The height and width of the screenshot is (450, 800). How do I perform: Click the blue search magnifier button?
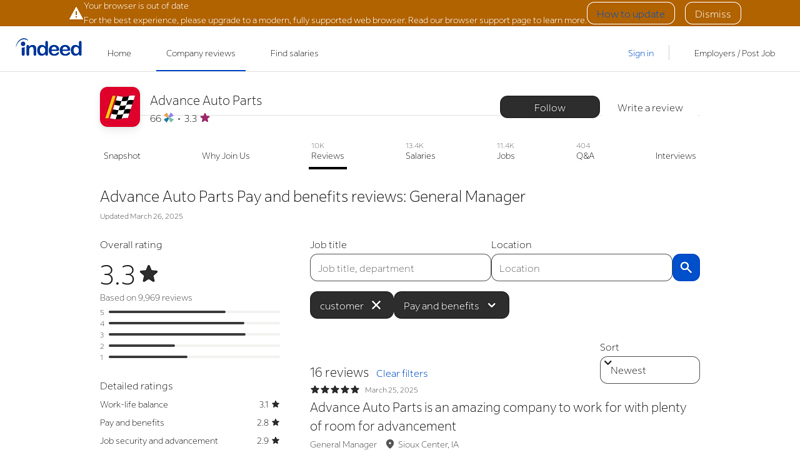(686, 267)
